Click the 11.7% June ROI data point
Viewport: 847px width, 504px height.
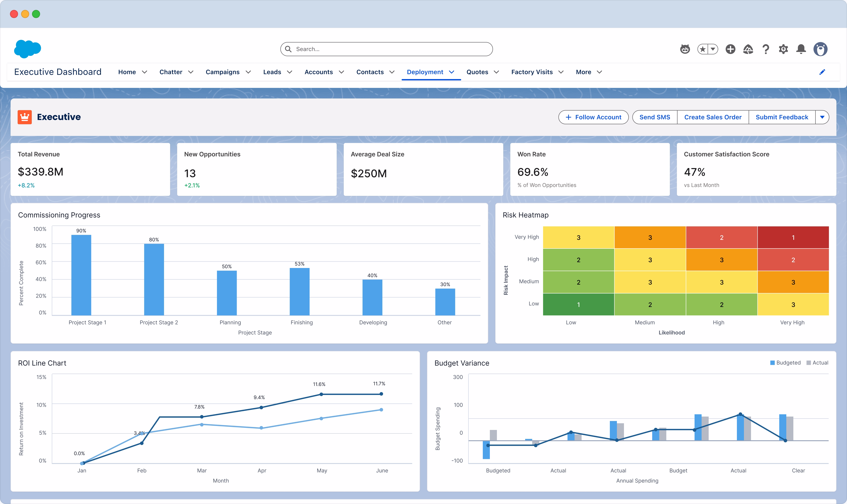(381, 394)
